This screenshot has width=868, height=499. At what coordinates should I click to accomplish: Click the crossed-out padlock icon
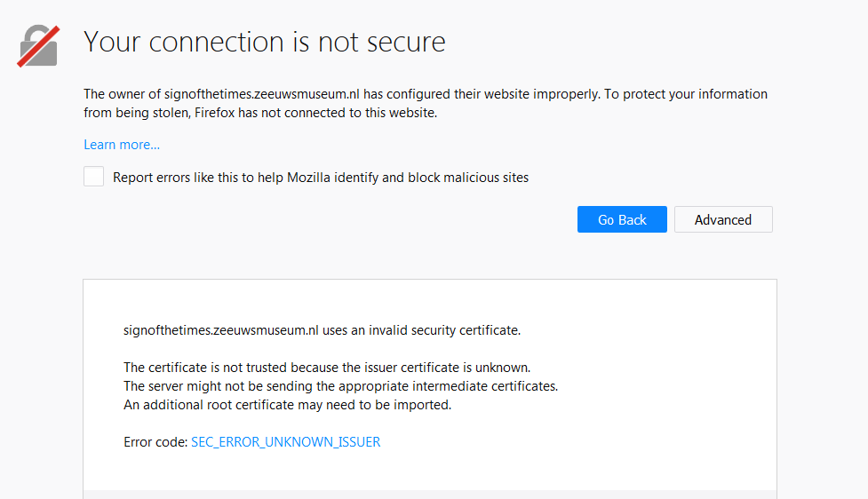click(38, 45)
